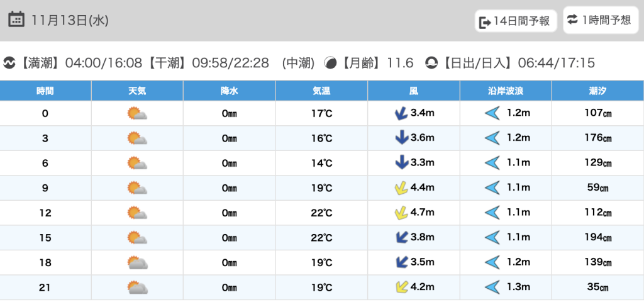Switch to 1時間予想 hourly view

[600, 20]
